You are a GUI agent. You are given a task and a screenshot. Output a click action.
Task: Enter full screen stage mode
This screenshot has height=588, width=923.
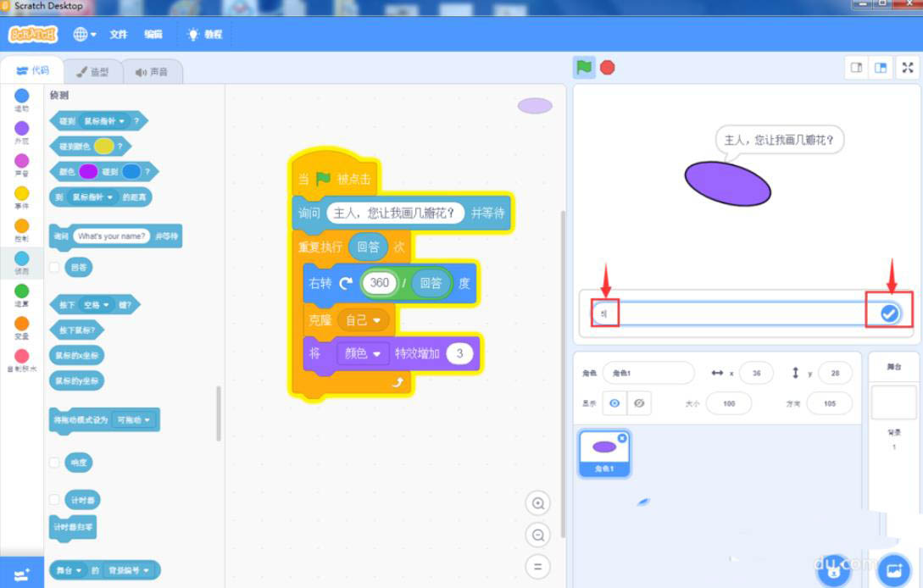tap(909, 67)
